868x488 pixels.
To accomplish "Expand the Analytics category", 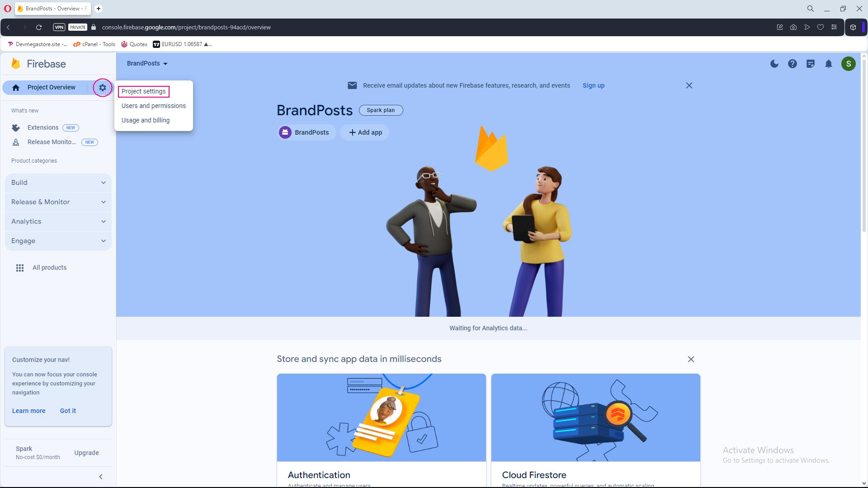I will [58, 221].
